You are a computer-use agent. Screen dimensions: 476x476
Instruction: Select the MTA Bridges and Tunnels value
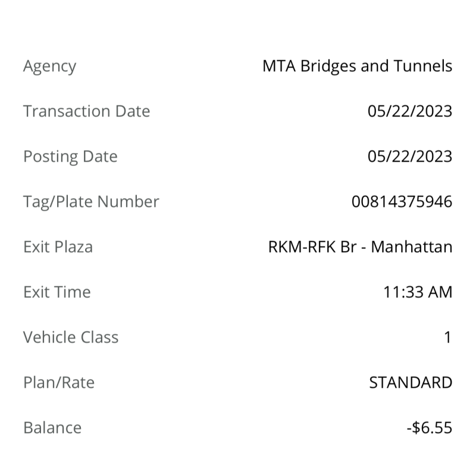(x=358, y=66)
